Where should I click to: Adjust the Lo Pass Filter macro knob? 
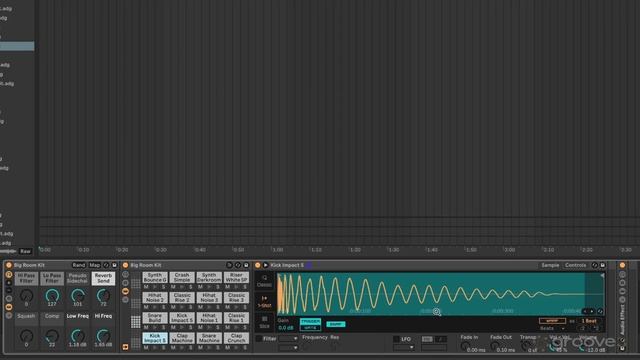point(52,295)
